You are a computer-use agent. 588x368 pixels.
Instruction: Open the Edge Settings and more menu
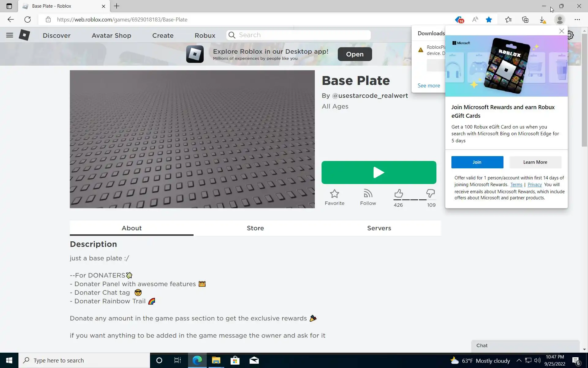click(577, 20)
